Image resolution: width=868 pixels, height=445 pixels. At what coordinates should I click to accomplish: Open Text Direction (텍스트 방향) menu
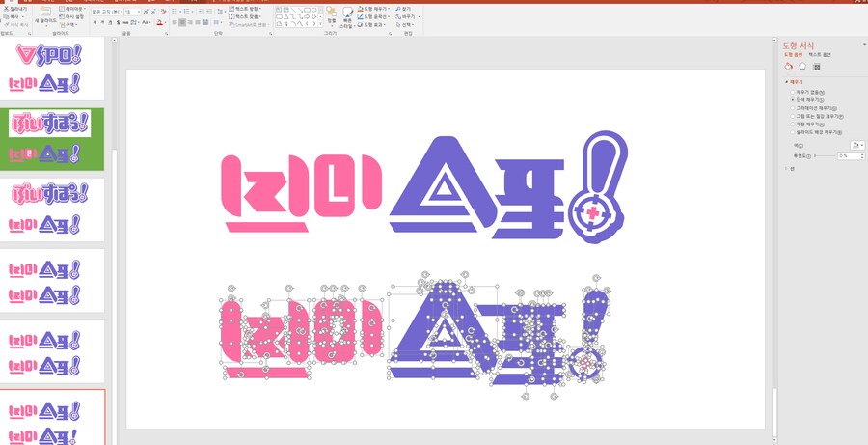pos(245,9)
